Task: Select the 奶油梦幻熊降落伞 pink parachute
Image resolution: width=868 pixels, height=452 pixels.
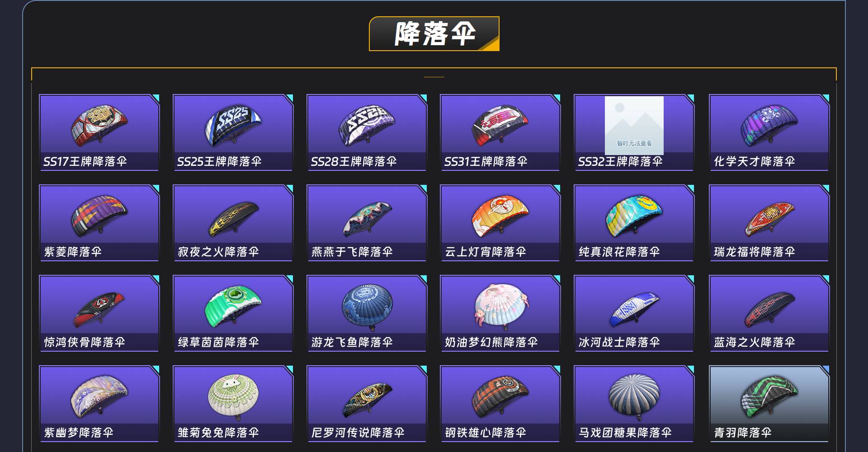Action: [501, 306]
